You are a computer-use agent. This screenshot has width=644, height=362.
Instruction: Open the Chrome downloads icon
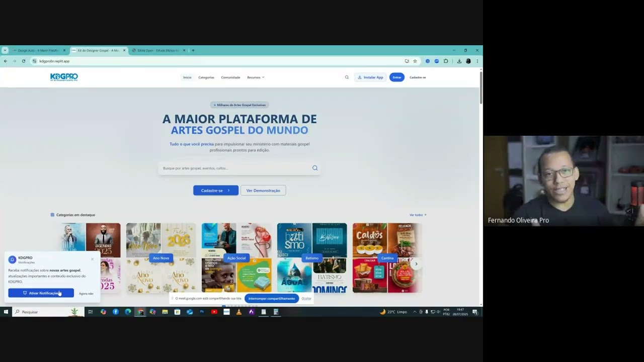459,61
